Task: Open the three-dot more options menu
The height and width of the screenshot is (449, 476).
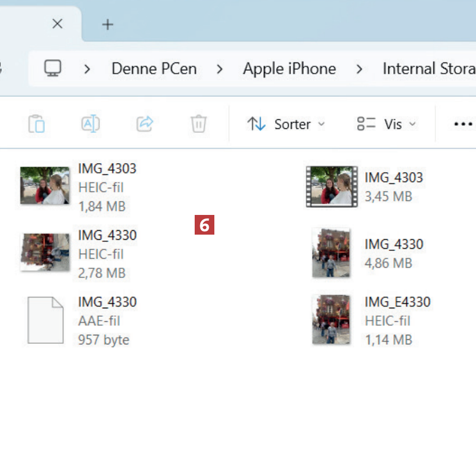Action: click(462, 124)
